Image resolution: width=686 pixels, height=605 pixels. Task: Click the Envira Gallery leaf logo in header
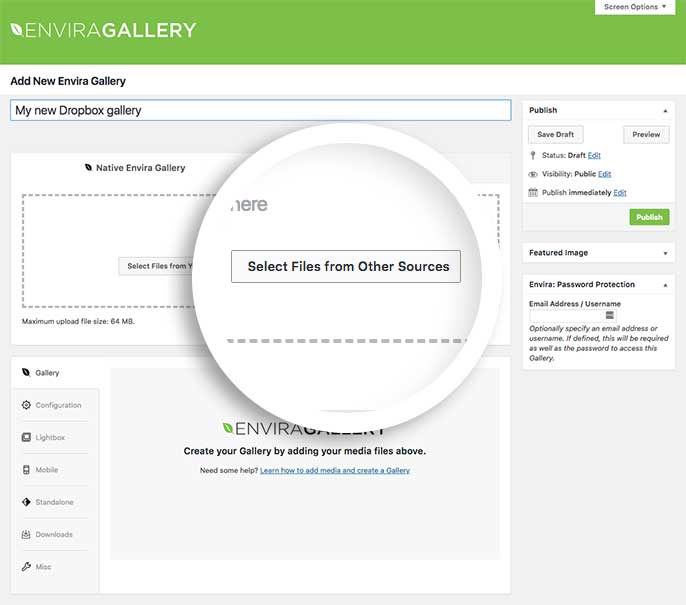pos(16,30)
